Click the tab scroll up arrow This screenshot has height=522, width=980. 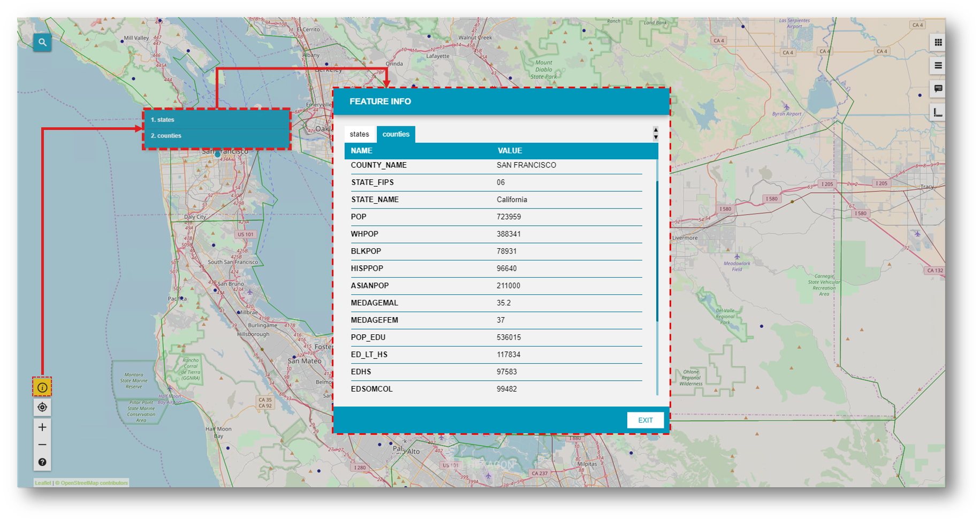point(656,130)
